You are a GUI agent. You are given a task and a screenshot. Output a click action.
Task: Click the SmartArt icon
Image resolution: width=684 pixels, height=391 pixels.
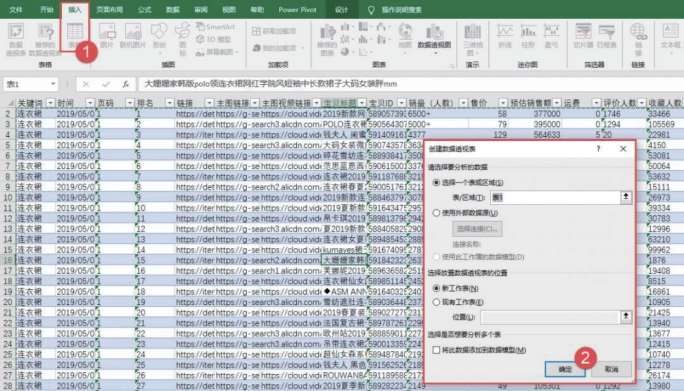point(215,27)
